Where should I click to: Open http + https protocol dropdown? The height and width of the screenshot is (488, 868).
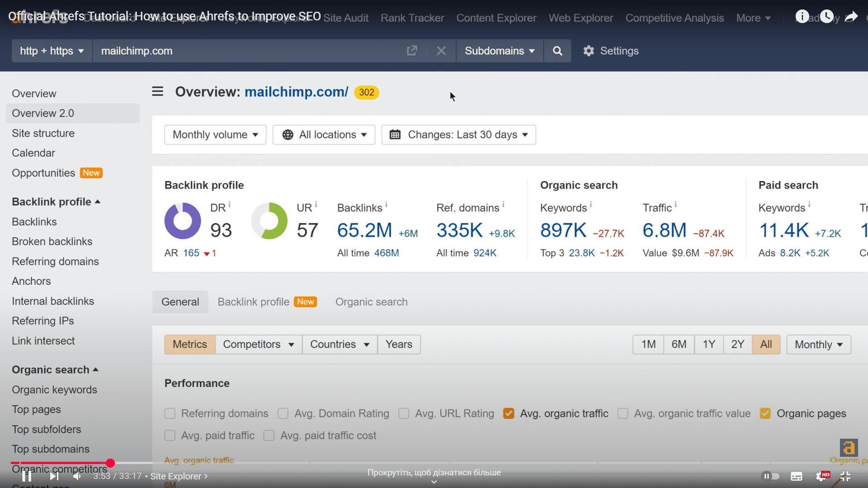(52, 51)
